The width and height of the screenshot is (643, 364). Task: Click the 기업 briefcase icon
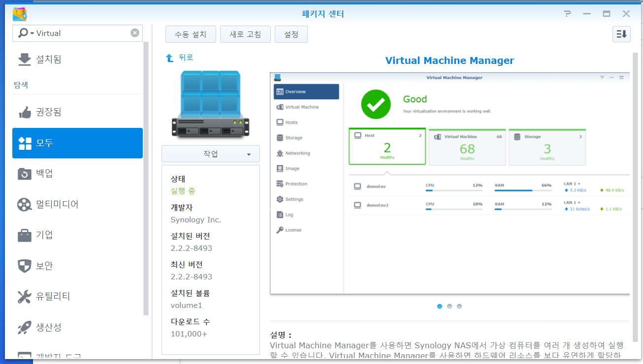24,235
